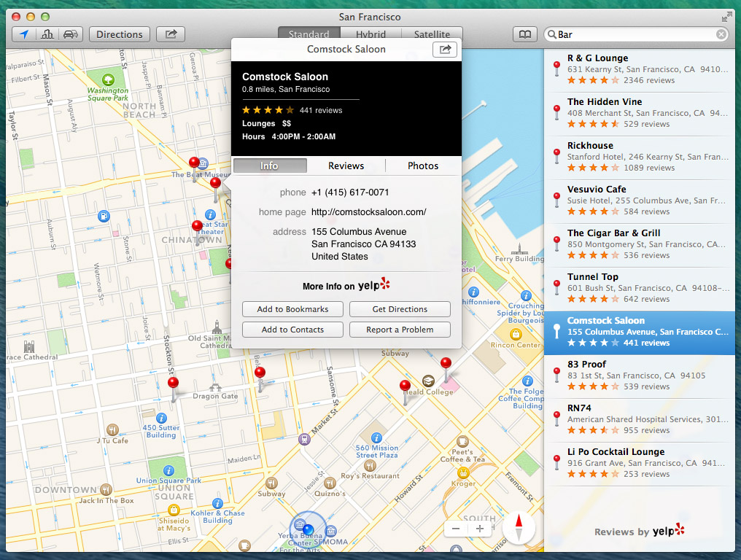Click into the search field containing Bar

(636, 34)
